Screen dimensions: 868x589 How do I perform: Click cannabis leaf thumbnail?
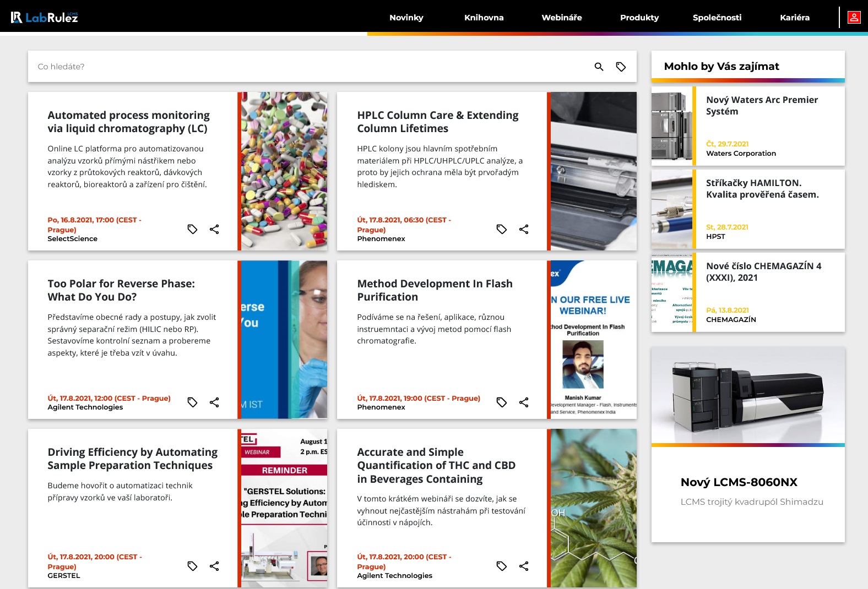[x=593, y=508]
